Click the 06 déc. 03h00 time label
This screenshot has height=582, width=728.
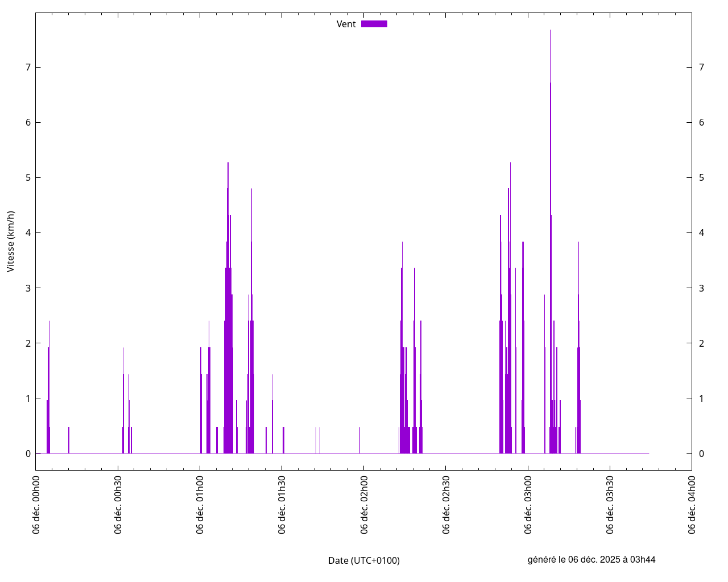(528, 505)
